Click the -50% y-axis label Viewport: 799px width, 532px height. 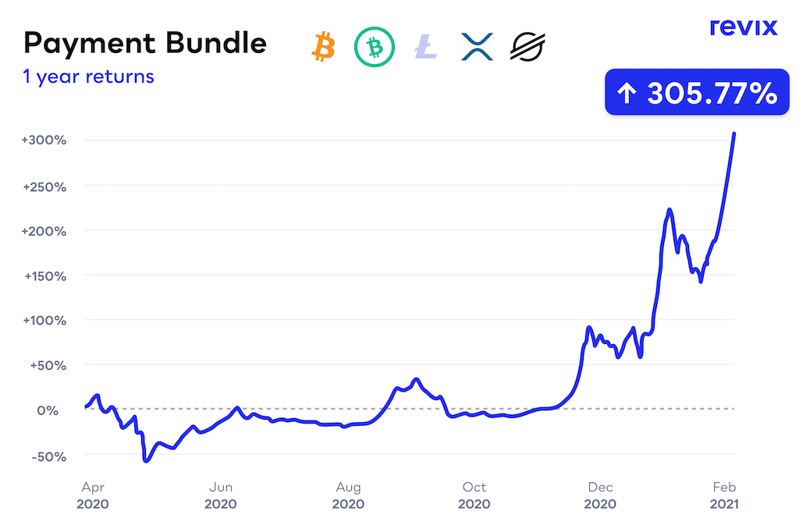point(49,455)
